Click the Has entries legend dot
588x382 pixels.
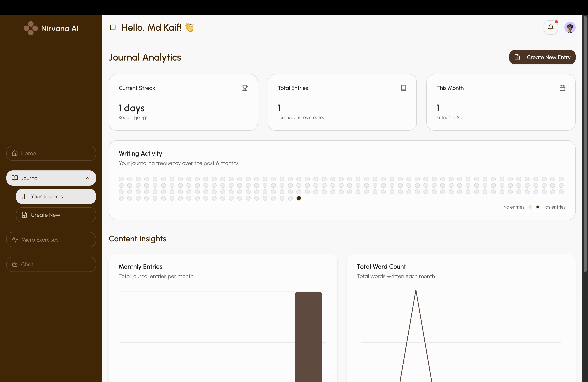[537, 207]
